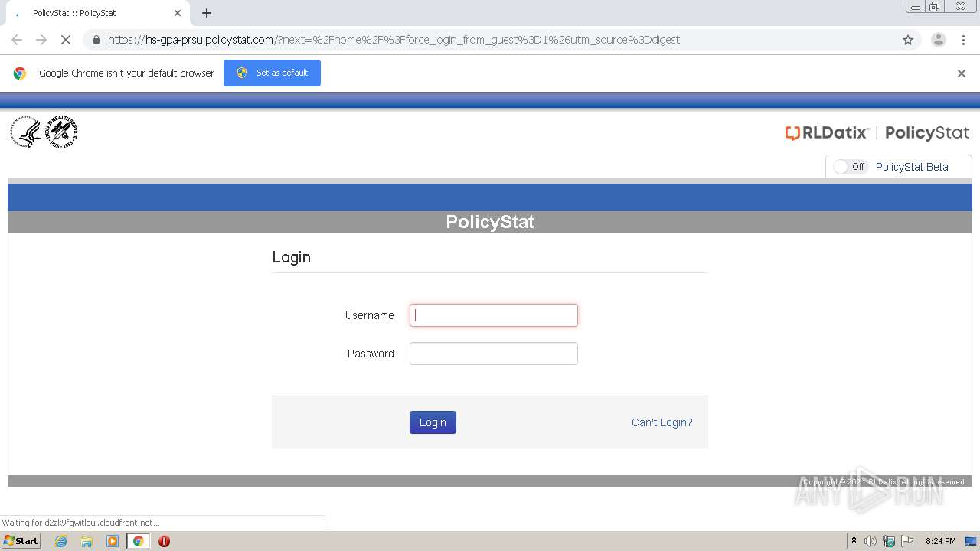This screenshot has width=980, height=551.
Task: Open a new browser tab
Action: (x=207, y=13)
